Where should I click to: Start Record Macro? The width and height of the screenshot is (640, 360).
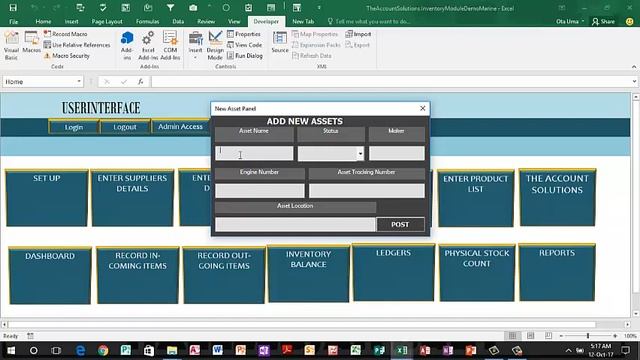pos(65,34)
